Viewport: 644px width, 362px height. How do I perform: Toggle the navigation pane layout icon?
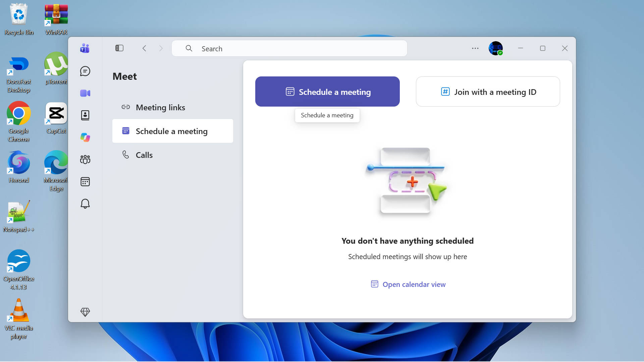[119, 48]
